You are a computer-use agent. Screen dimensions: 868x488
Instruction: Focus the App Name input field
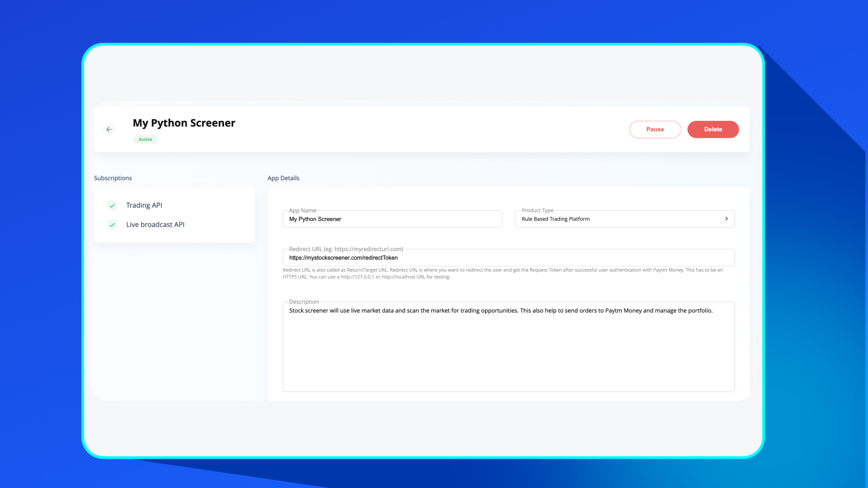(392, 219)
